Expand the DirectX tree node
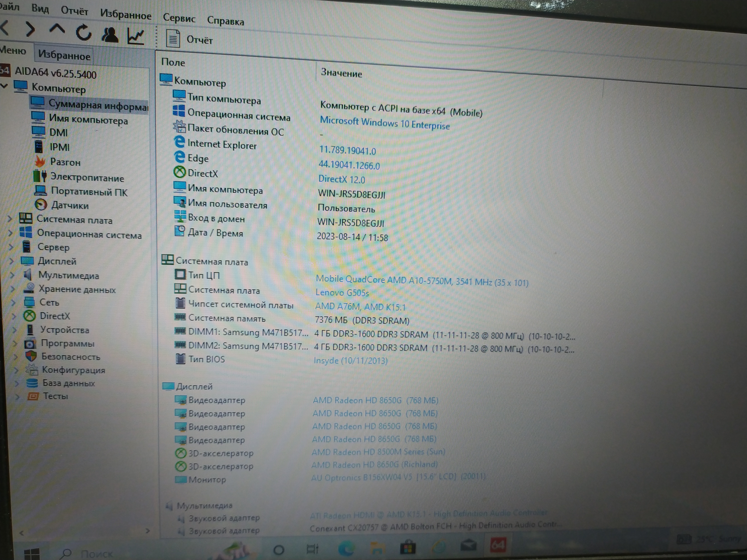Screen dimensions: 747x560 (14, 316)
